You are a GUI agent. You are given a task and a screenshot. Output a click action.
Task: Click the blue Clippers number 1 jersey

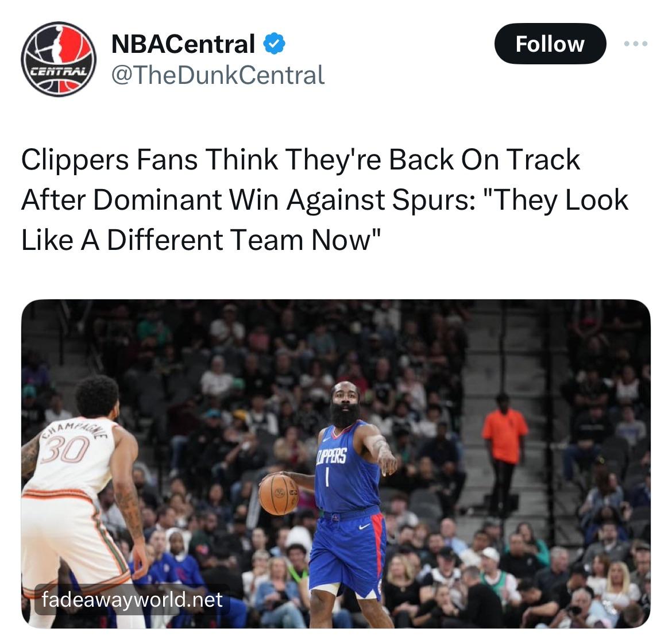tap(347, 467)
